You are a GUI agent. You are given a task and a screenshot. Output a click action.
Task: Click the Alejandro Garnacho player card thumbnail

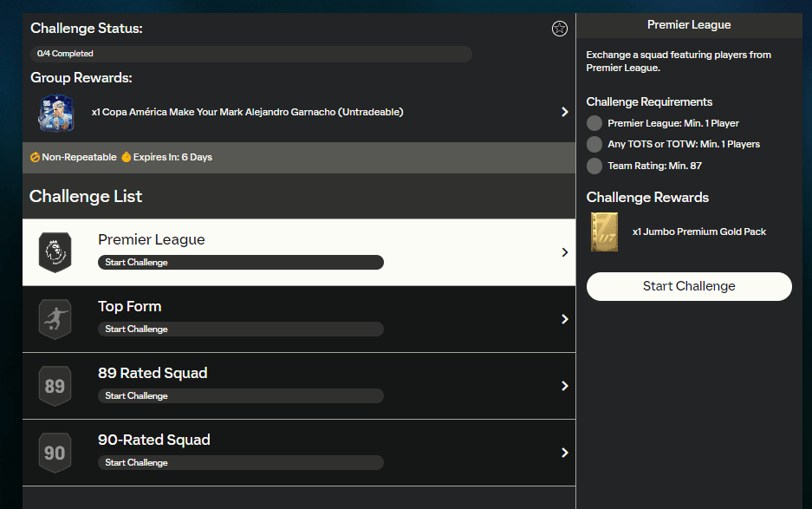click(x=55, y=113)
